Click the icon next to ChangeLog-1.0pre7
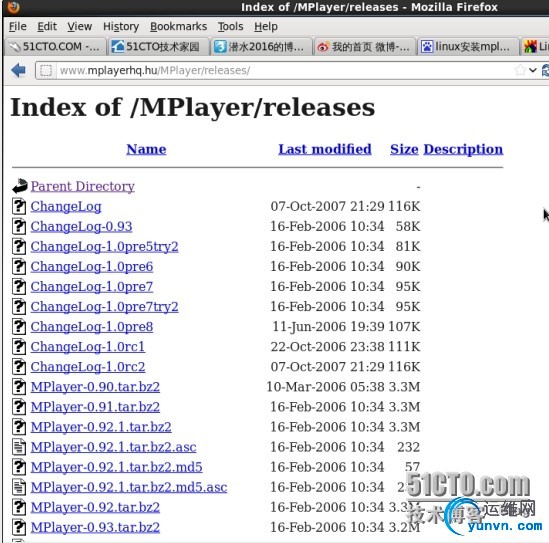 click(19, 286)
